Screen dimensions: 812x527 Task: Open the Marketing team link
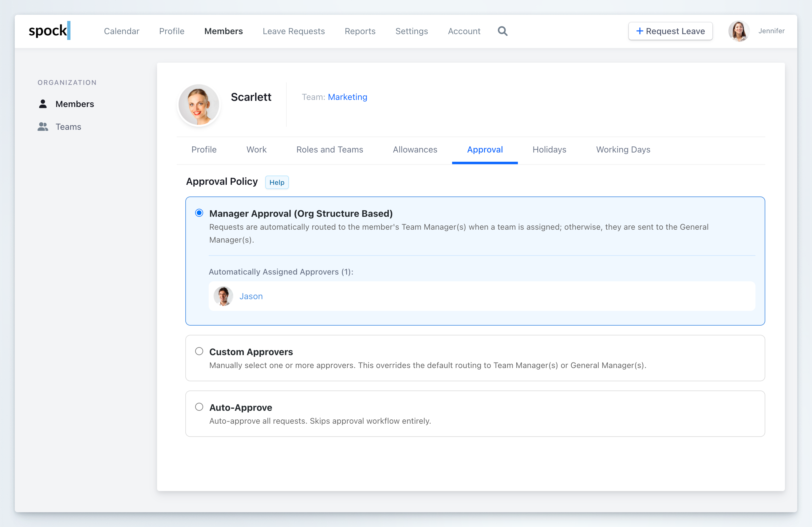coord(347,97)
